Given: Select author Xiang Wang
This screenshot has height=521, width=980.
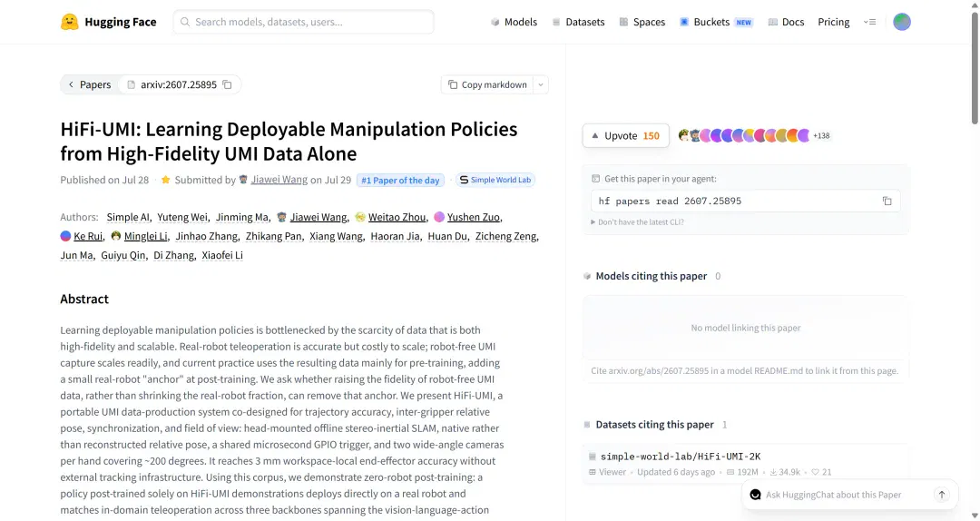Looking at the screenshot, I should (x=336, y=236).
